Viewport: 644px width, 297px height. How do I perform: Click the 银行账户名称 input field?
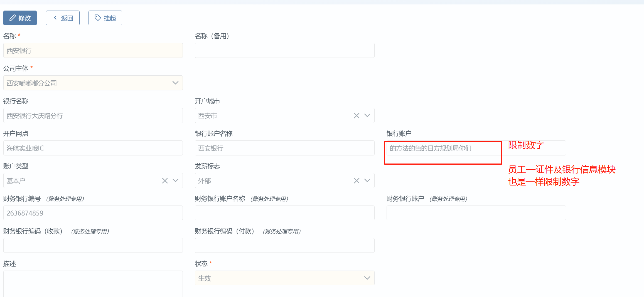284,148
